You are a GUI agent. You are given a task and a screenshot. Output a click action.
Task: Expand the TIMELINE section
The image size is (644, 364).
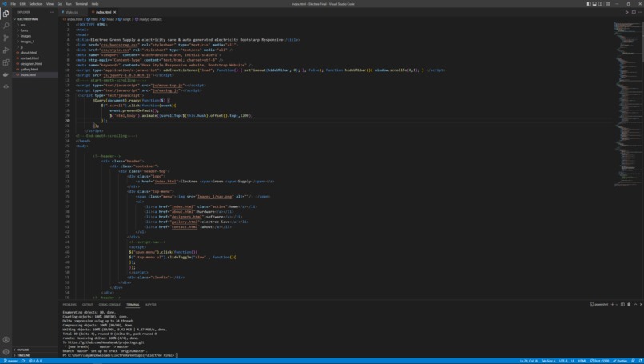pyautogui.click(x=23, y=355)
